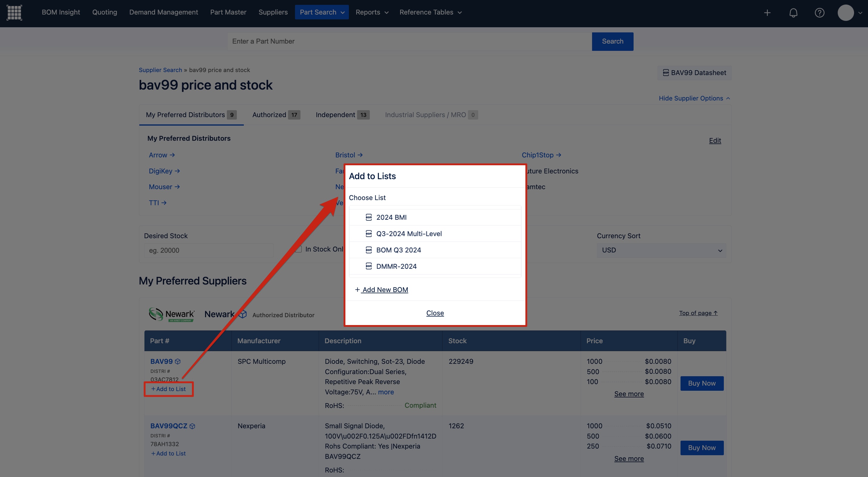The width and height of the screenshot is (868, 477).
Task: Click Add to List under BAV99QCZ
Action: [168, 453]
